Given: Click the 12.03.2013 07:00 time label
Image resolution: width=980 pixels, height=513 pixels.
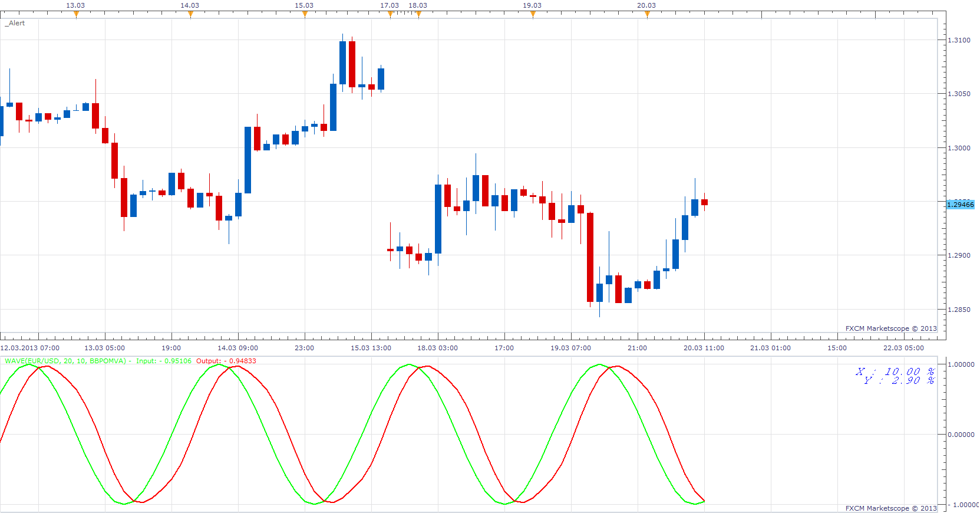Looking at the screenshot, I should point(30,348).
